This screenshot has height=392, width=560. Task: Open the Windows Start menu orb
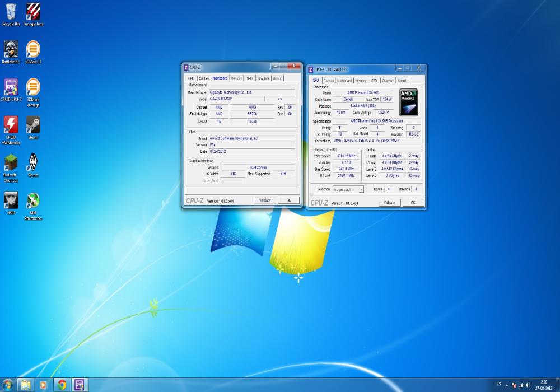(7, 385)
